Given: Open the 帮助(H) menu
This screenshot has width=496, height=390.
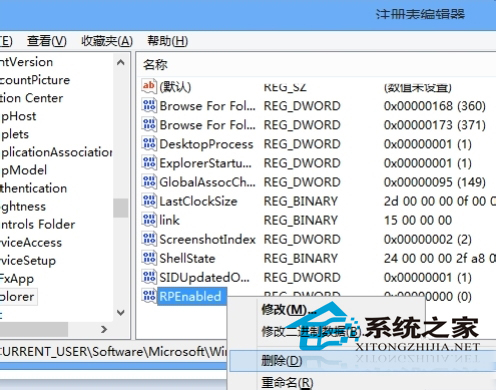Looking at the screenshot, I should coord(168,41).
